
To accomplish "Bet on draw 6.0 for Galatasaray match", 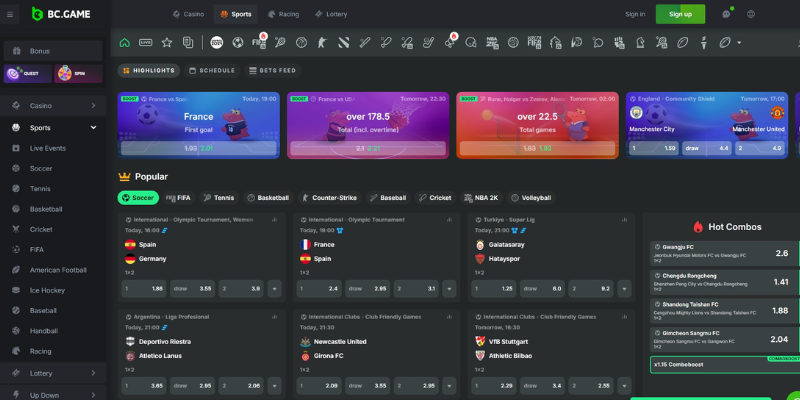I will tap(542, 289).
